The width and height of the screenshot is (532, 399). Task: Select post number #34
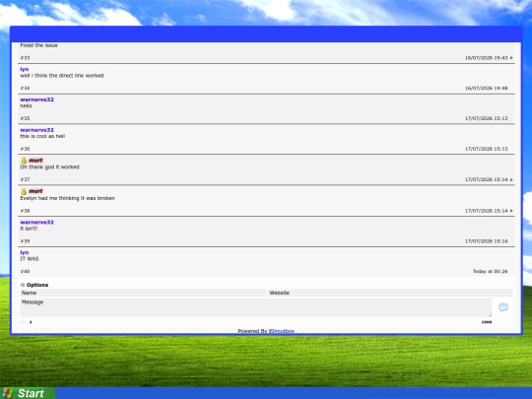25,89
